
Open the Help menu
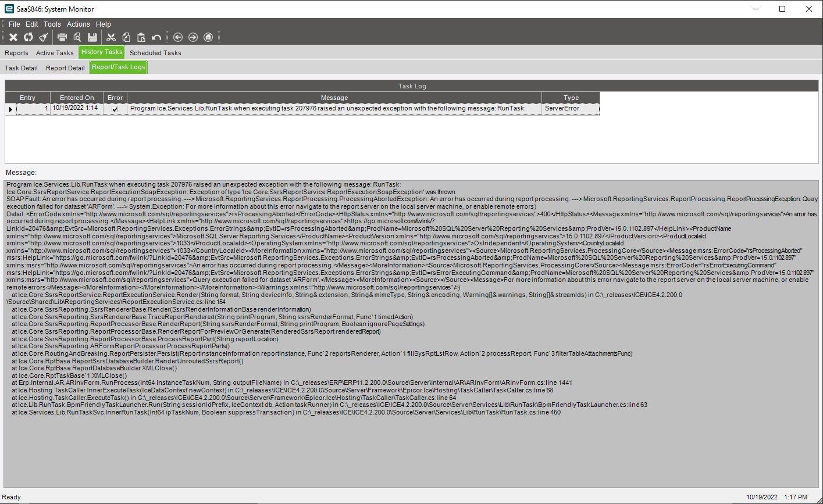click(104, 24)
